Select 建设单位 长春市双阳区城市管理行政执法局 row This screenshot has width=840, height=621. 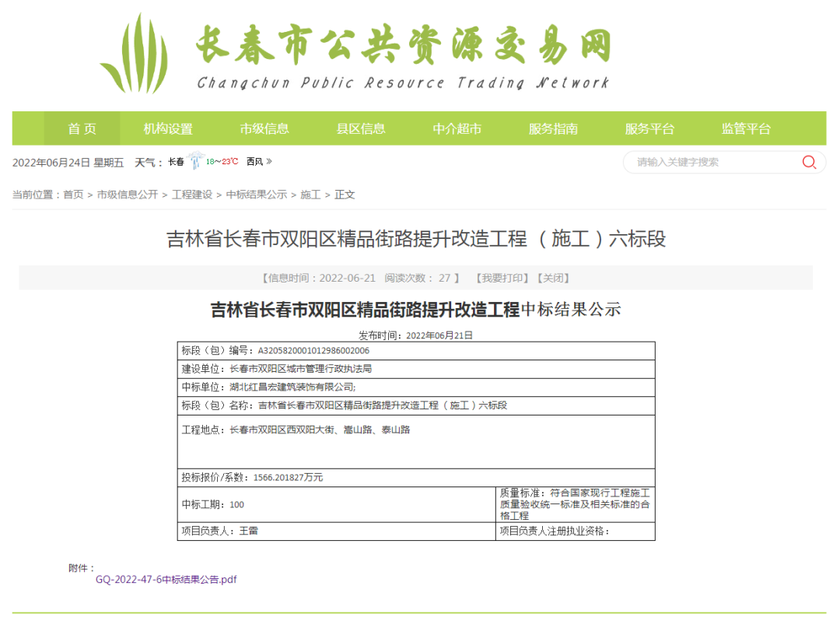(416, 369)
